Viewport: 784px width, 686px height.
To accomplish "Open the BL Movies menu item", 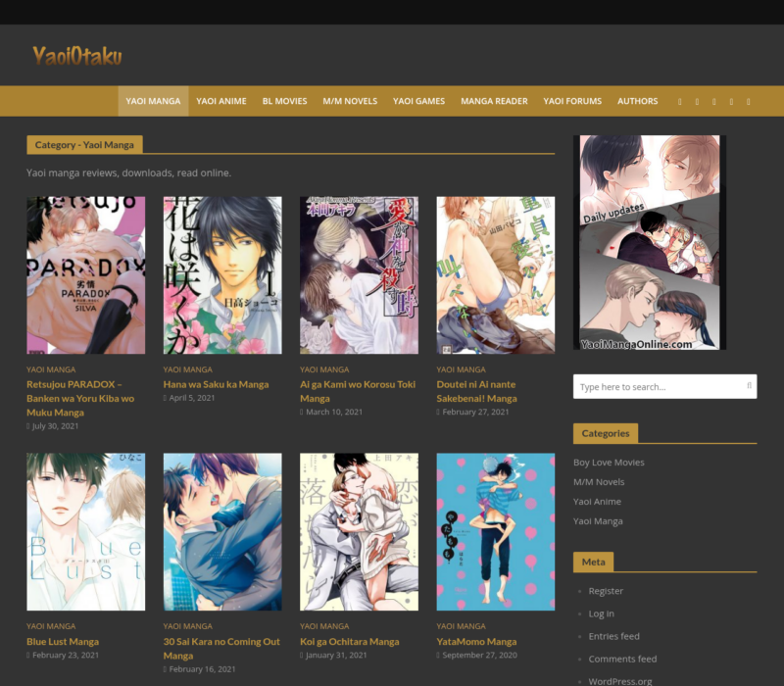I will [x=284, y=101].
